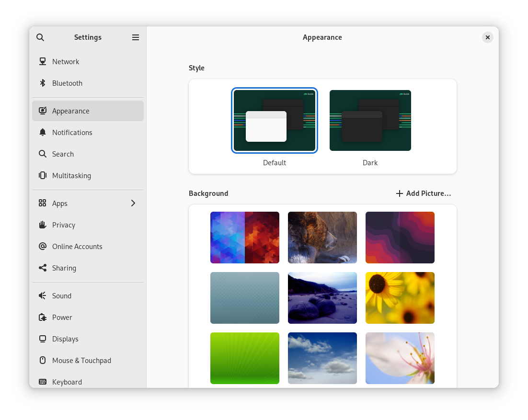This screenshot has width=528, height=420.
Task: Click the Sound speaker icon
Action: pos(43,296)
